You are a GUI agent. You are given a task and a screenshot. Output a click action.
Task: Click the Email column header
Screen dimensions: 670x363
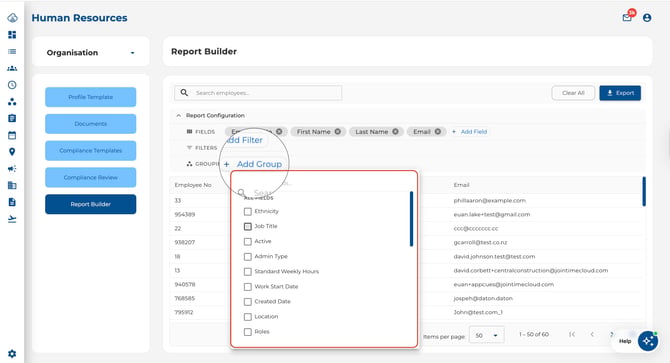pos(461,185)
